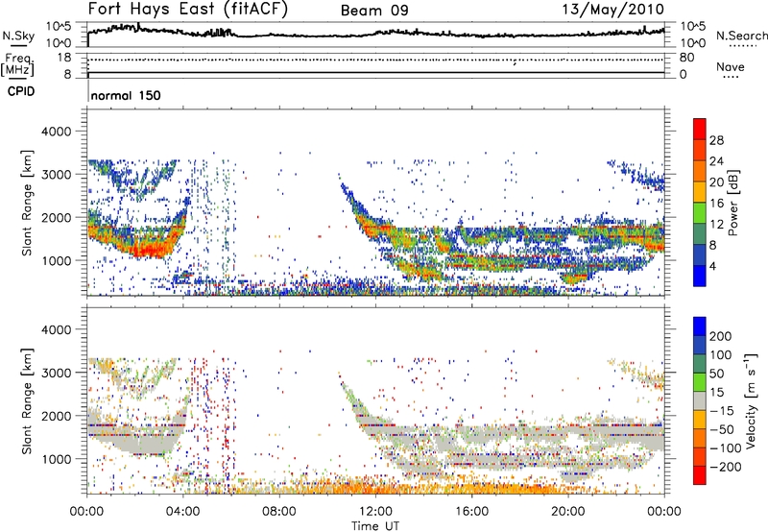768x532 pixels.
Task: Click the power panel's "1000" slant range tick
Action: (56, 260)
